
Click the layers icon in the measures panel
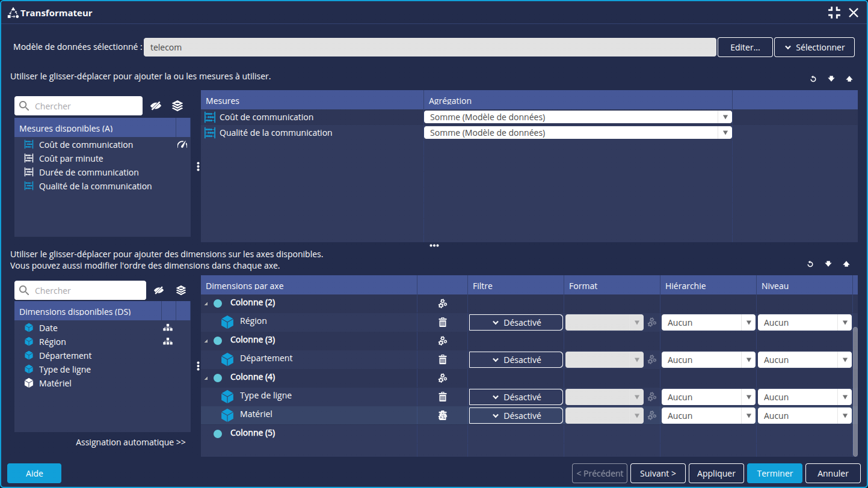point(177,106)
